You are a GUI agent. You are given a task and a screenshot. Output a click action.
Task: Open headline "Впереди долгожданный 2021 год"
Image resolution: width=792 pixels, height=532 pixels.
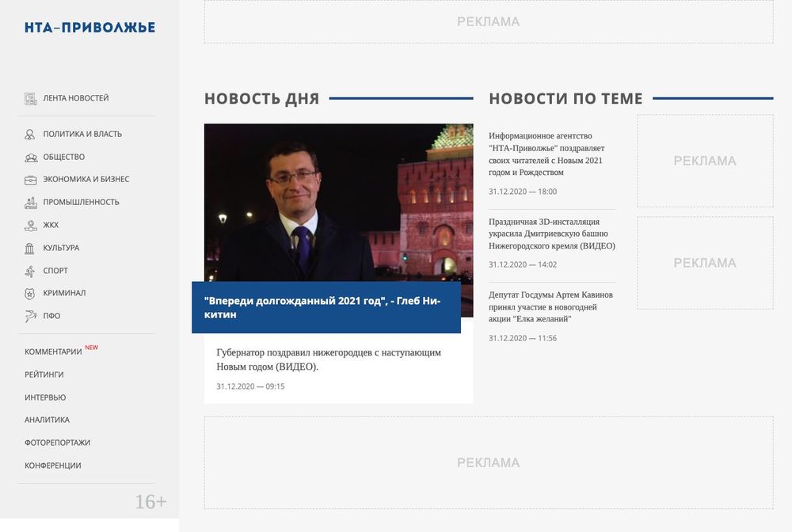322,307
